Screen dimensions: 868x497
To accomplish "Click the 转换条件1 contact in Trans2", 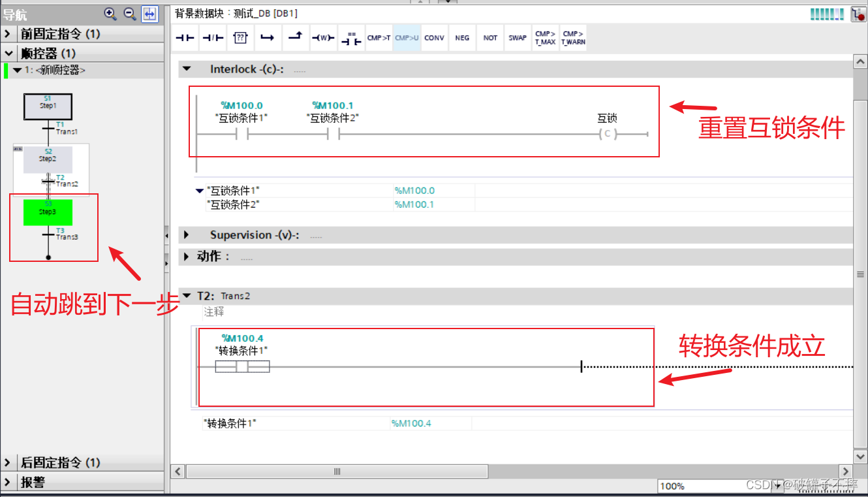I will pos(242,367).
